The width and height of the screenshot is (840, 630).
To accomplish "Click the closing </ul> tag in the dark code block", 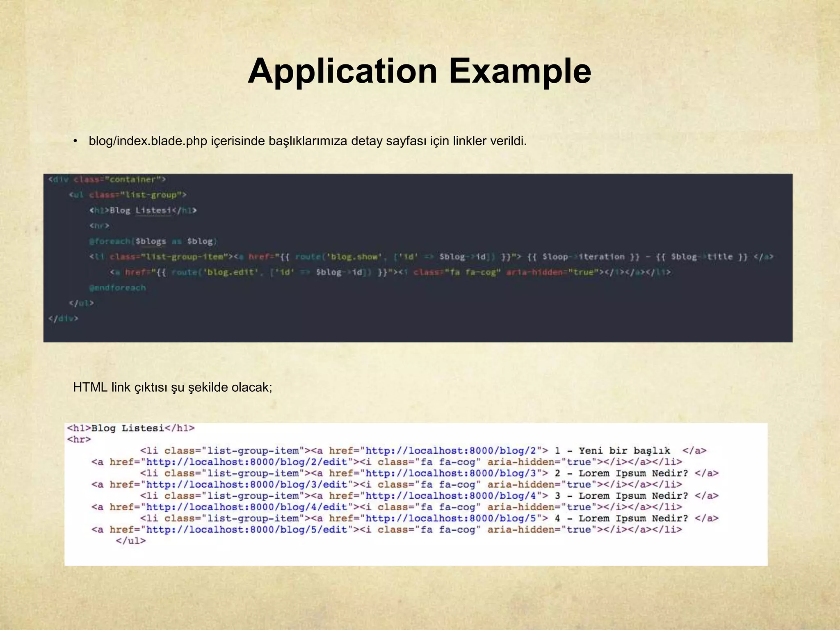I will [x=81, y=303].
